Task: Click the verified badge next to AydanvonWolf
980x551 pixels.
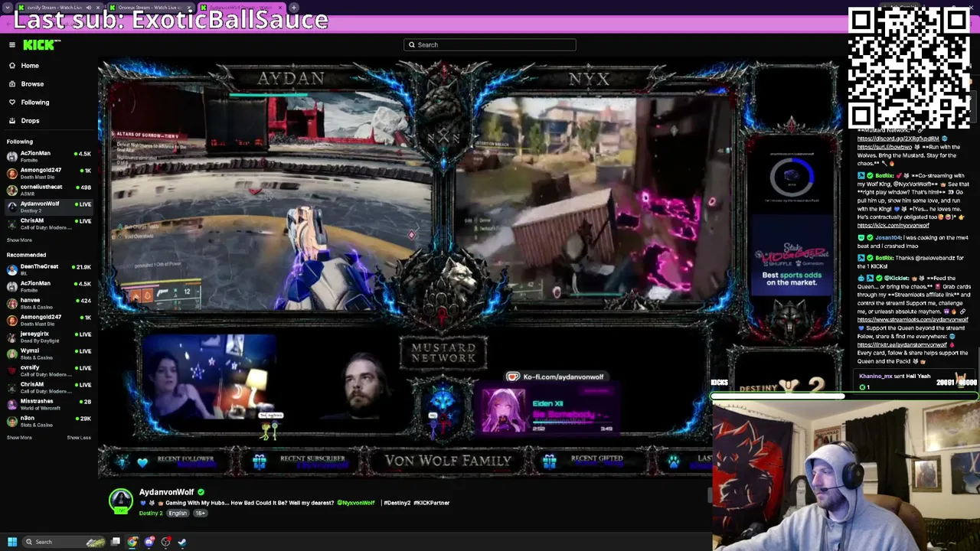Action: [x=201, y=492]
